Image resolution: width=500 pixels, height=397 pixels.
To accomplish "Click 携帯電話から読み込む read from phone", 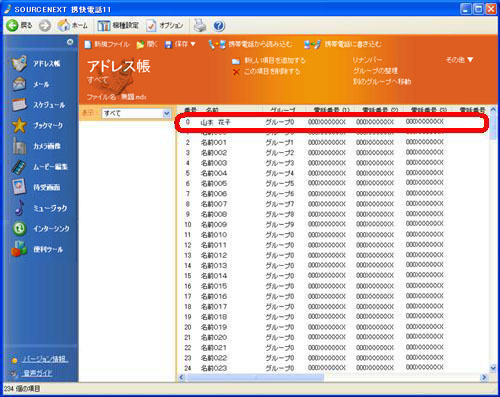I will [250, 44].
